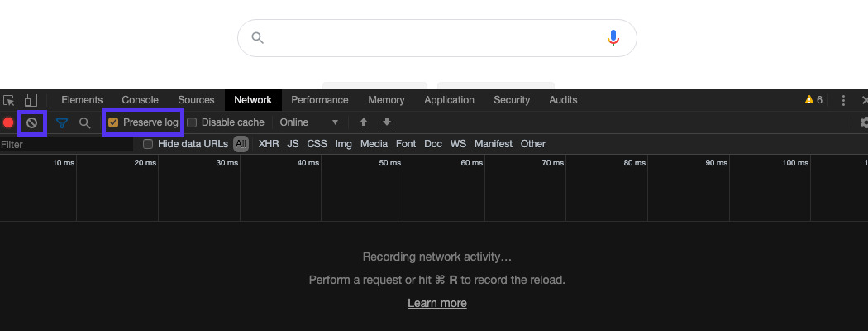
Task: Toggle the network filter funnel icon
Action: click(62, 122)
